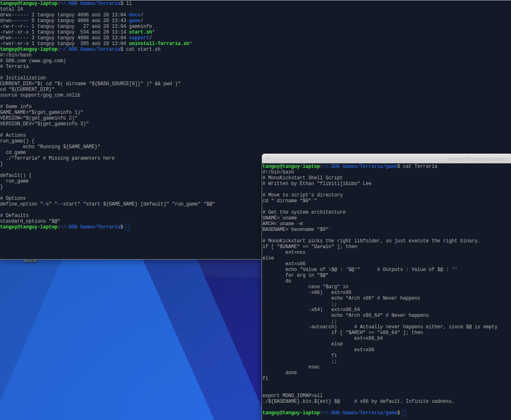Select the 'start.sh*' file entry in listing
This screenshot has height=420, width=511.
pos(142,32)
